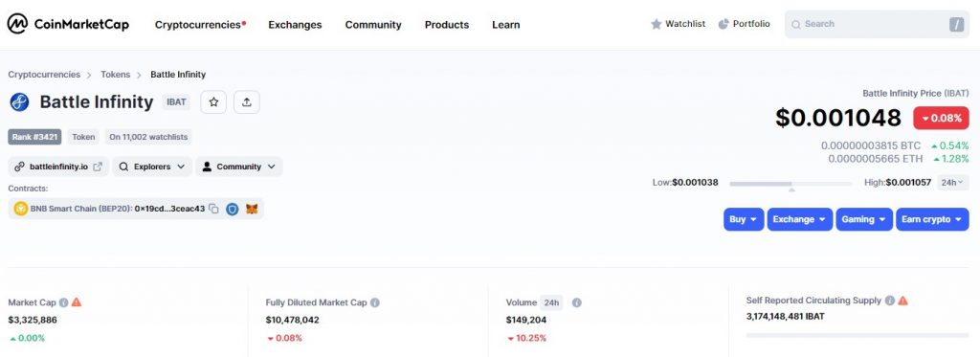980x357 pixels.
Task: Click the Token tag
Action: [83, 136]
